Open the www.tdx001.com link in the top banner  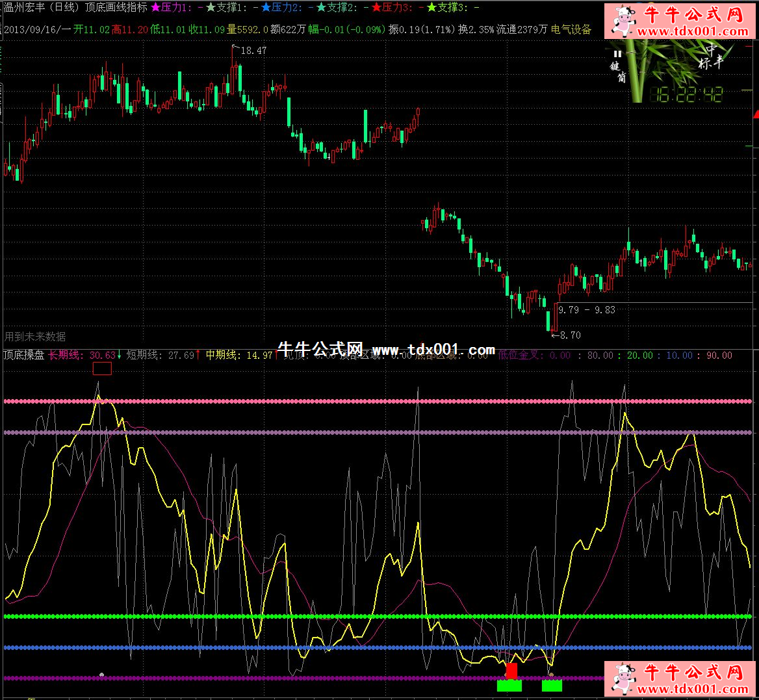pyautogui.click(x=693, y=31)
